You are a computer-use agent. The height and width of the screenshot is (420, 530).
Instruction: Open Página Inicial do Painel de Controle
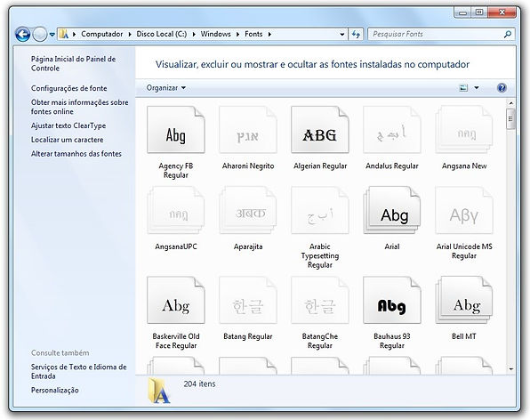(x=73, y=63)
